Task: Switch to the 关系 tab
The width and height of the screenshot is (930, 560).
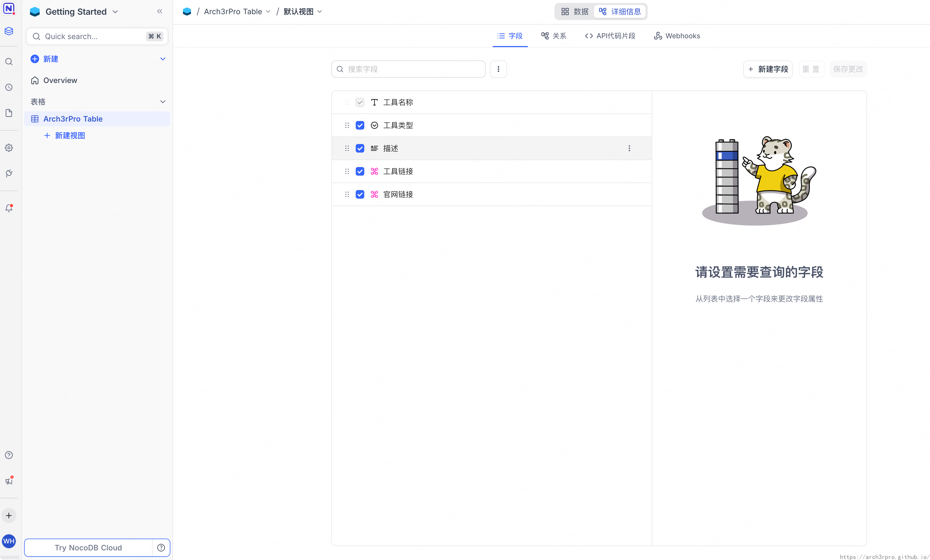Action: 554,36
